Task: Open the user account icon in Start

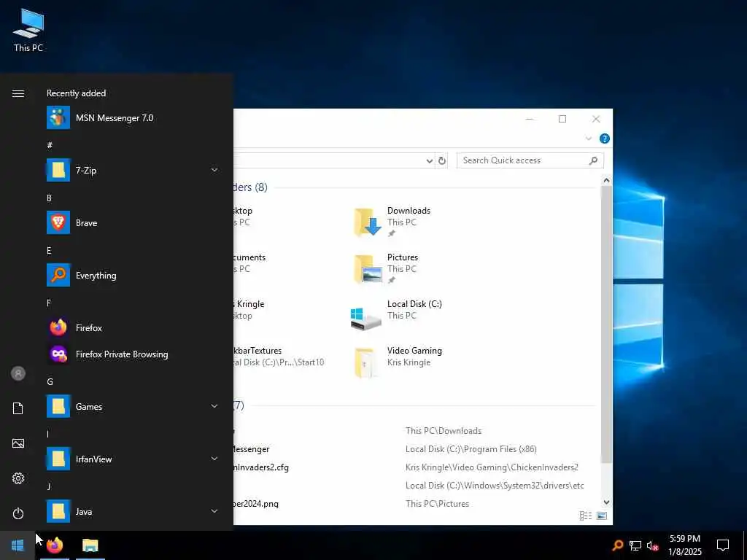Action: [18, 373]
